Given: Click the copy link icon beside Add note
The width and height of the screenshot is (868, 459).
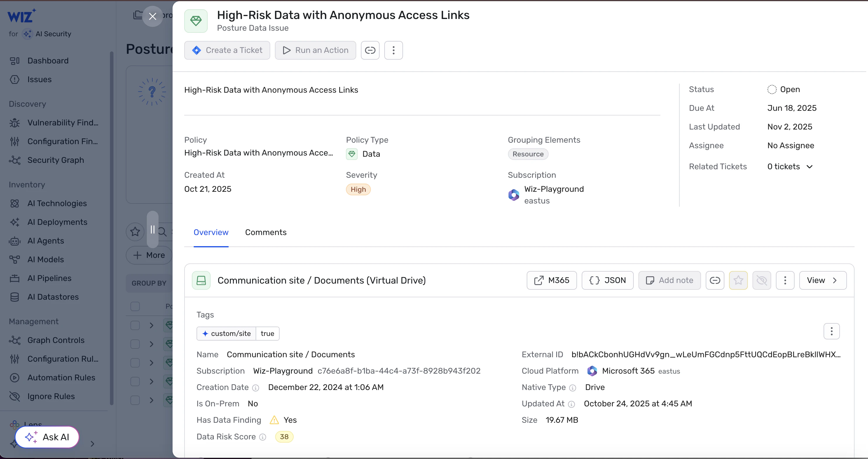Looking at the screenshot, I should 715,280.
